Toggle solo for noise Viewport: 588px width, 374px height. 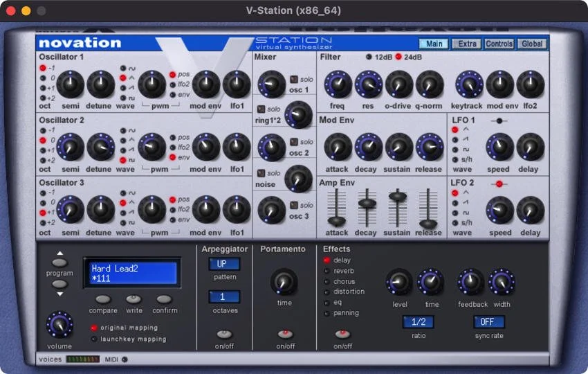tap(261, 173)
